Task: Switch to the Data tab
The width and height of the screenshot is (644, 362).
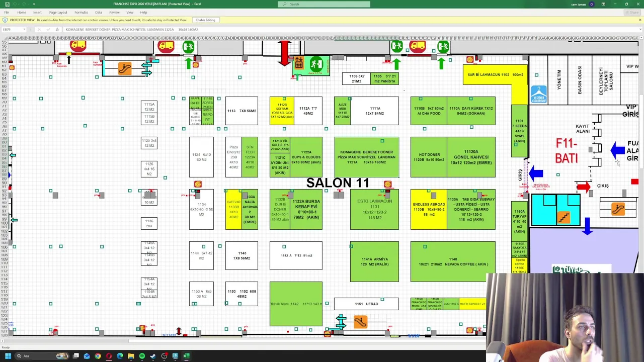Action: 99,12
